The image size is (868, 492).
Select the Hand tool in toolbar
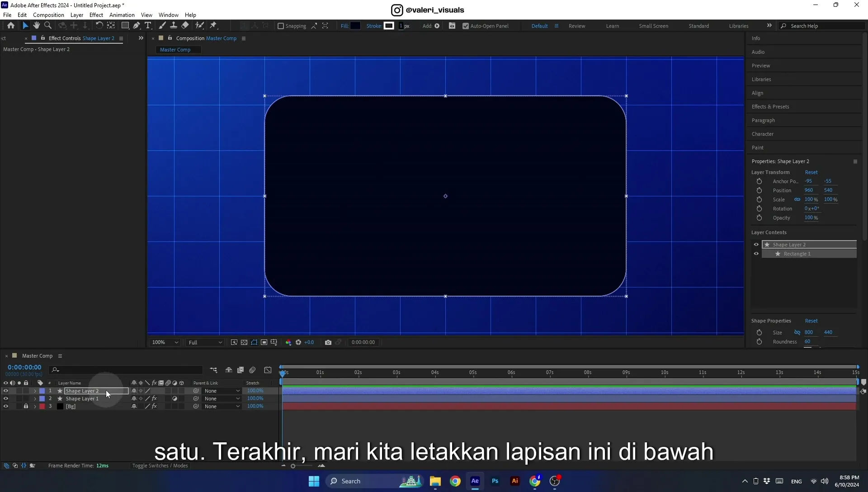tap(37, 26)
